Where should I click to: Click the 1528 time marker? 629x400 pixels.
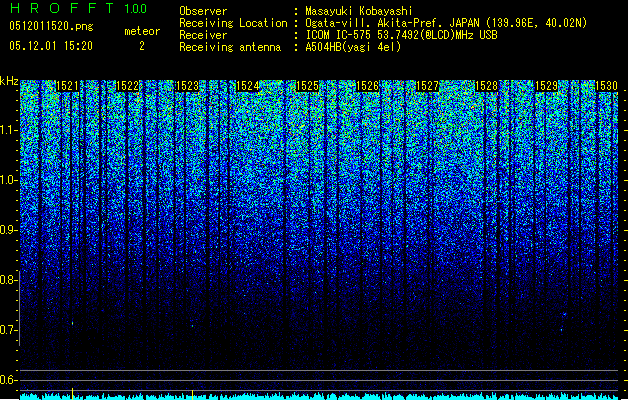(x=487, y=86)
